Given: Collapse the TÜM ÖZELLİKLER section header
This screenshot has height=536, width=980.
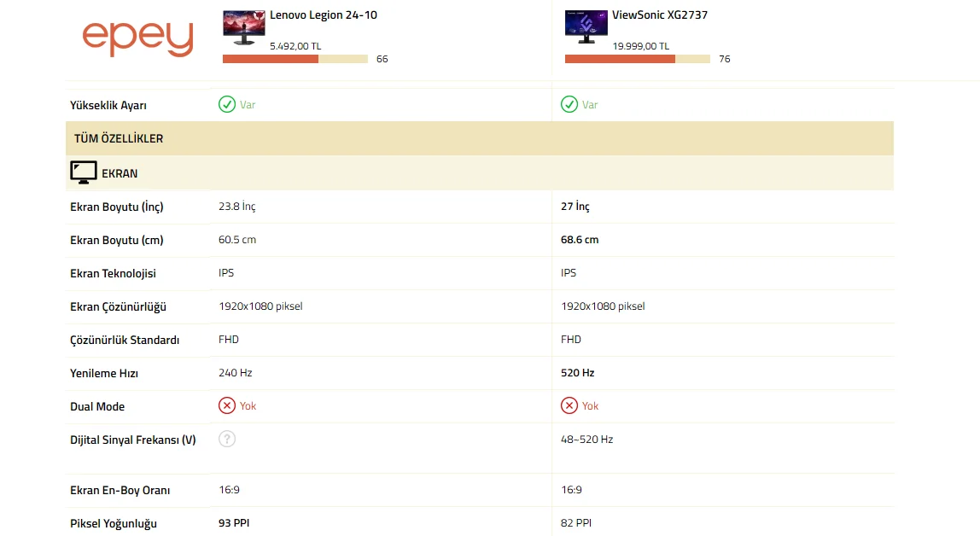Looking at the screenshot, I should (x=480, y=138).
